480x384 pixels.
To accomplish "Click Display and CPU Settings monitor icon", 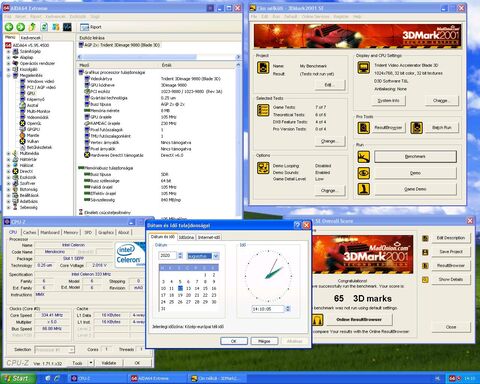I will 364,68.
